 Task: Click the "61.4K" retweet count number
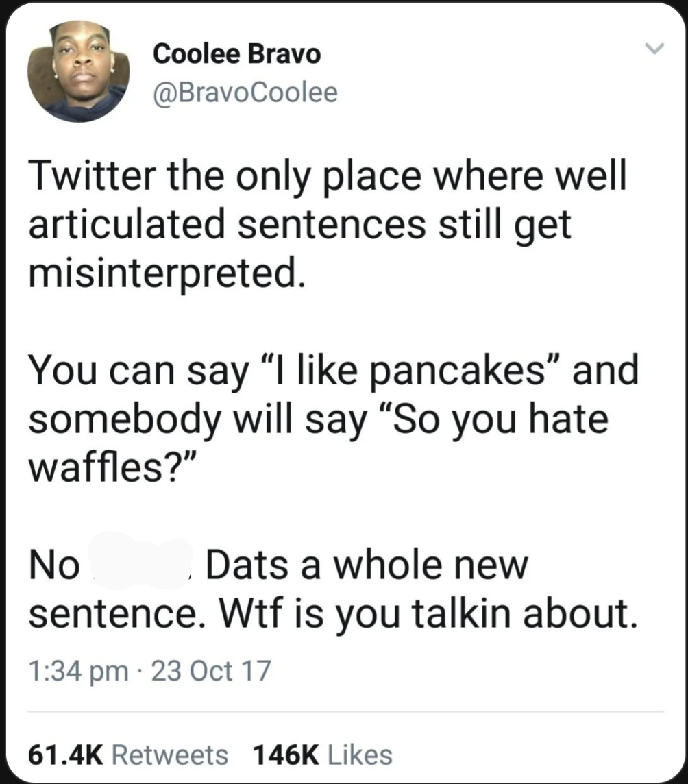pyautogui.click(x=66, y=755)
